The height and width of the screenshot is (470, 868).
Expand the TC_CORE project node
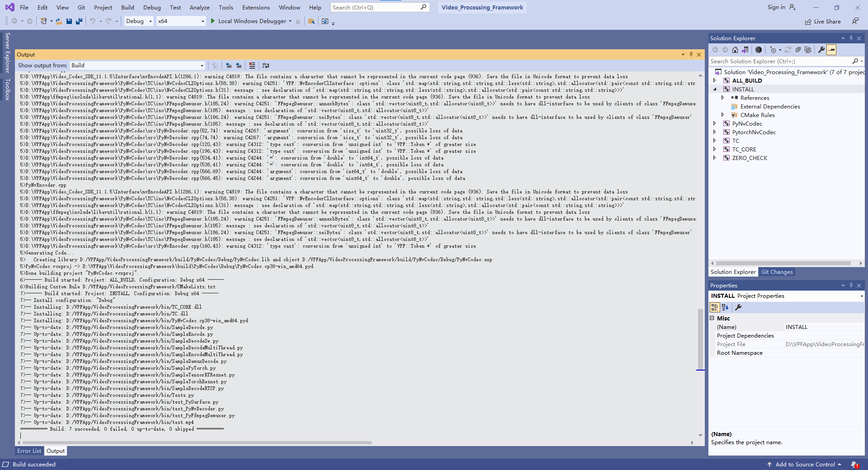point(715,149)
